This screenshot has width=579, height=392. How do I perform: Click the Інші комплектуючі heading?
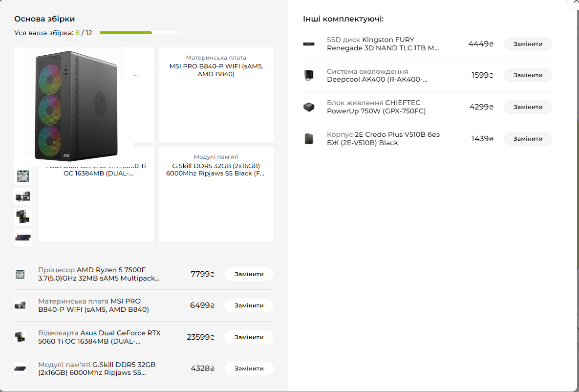pos(343,19)
